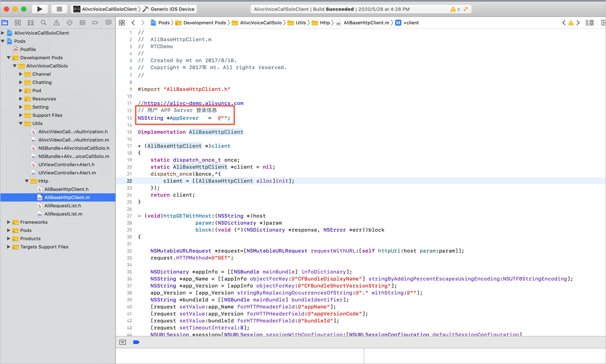Open the source control navigator
Screen dimensions: 606x364
pos(18,23)
